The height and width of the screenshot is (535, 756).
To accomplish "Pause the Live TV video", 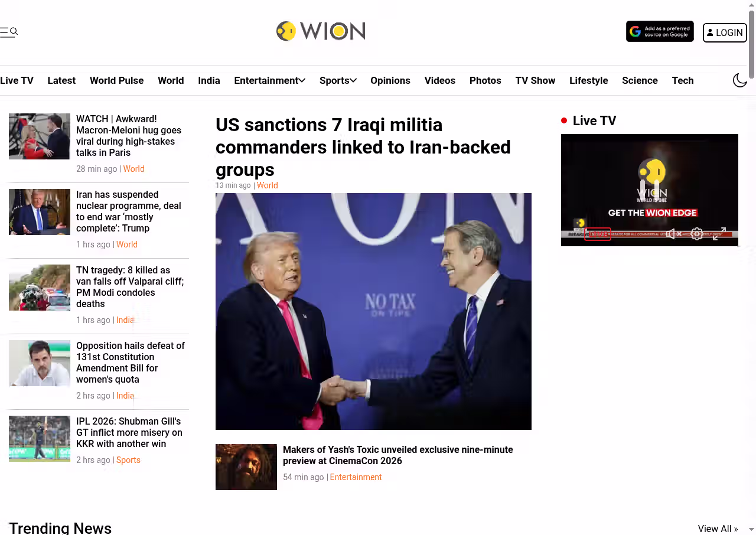I will (x=650, y=190).
